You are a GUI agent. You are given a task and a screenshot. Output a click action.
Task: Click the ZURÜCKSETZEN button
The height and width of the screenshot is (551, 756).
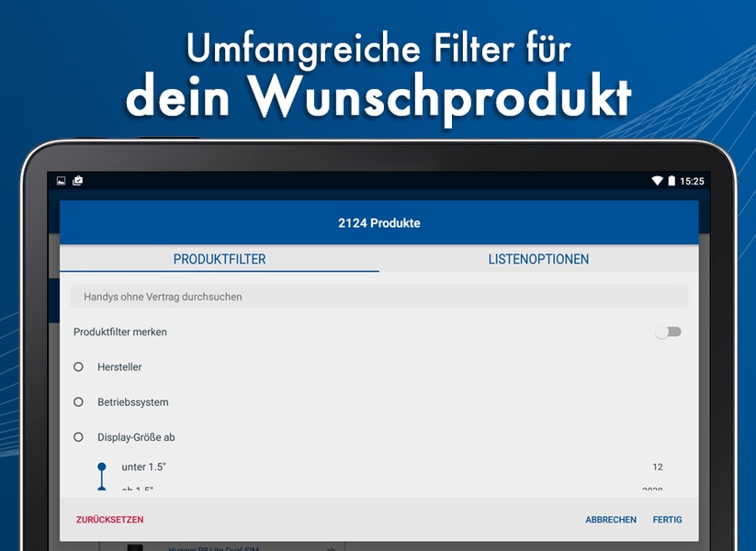[110, 520]
